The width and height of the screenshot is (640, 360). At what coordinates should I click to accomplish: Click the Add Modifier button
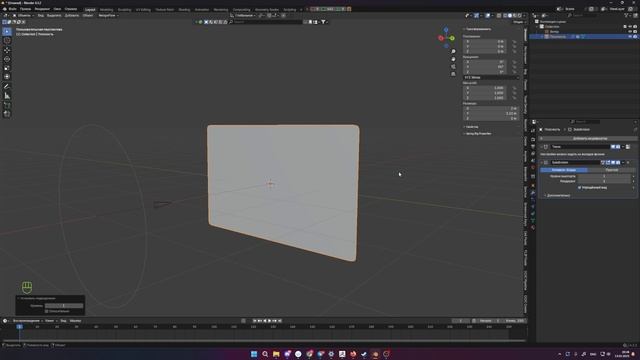(588, 139)
